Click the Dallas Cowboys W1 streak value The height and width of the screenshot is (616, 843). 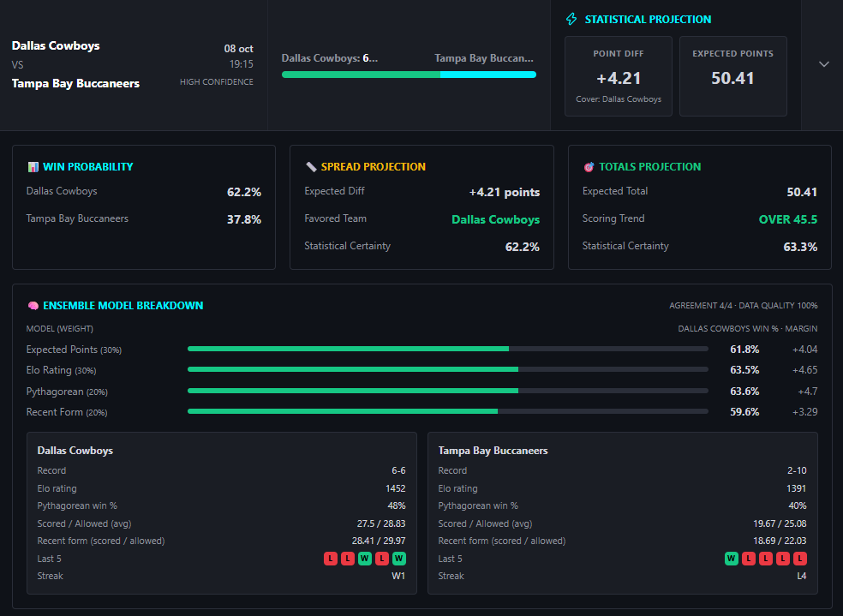click(398, 576)
